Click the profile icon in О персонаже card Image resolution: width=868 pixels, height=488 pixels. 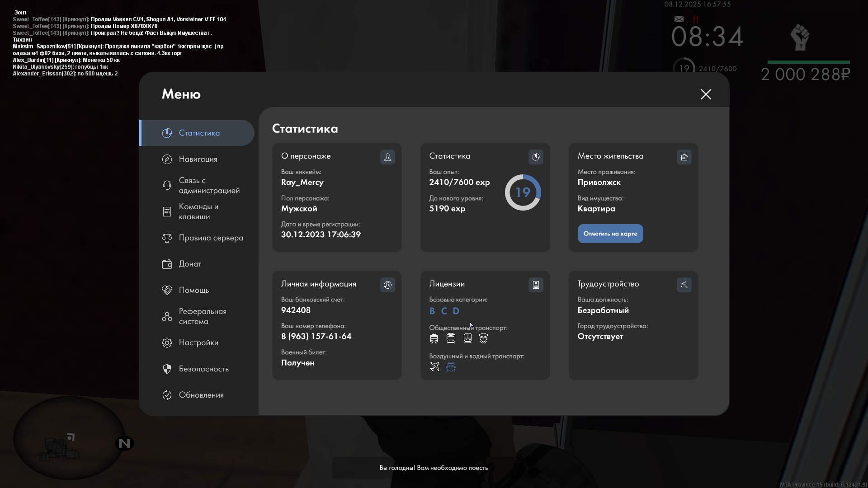(x=387, y=157)
